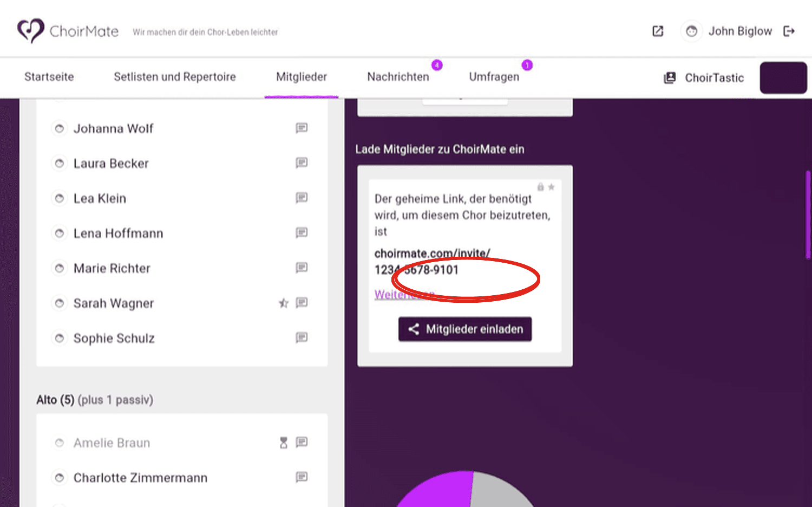
Task: Click the Nachrichten notification badge
Action: coord(437,65)
